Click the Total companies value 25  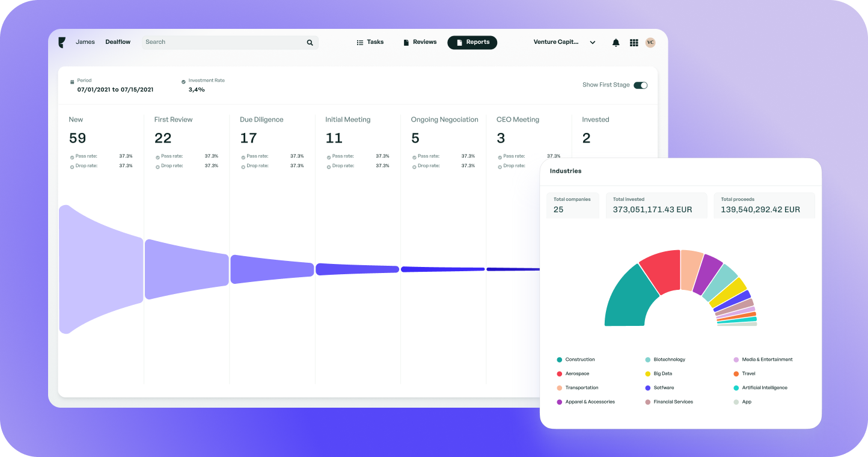coord(558,210)
